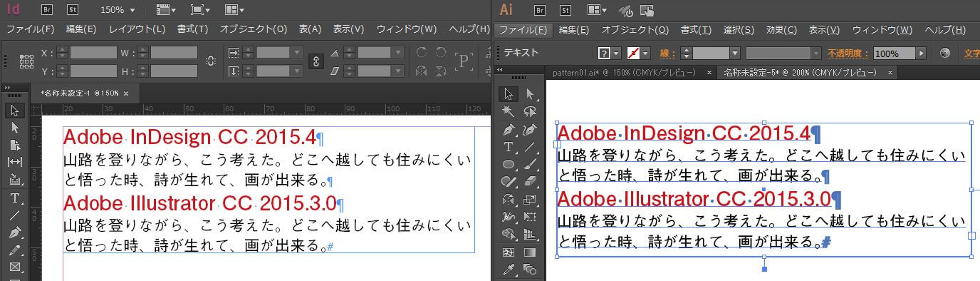Adjust Illustrator stroke weight stepper arrows

tap(686, 53)
